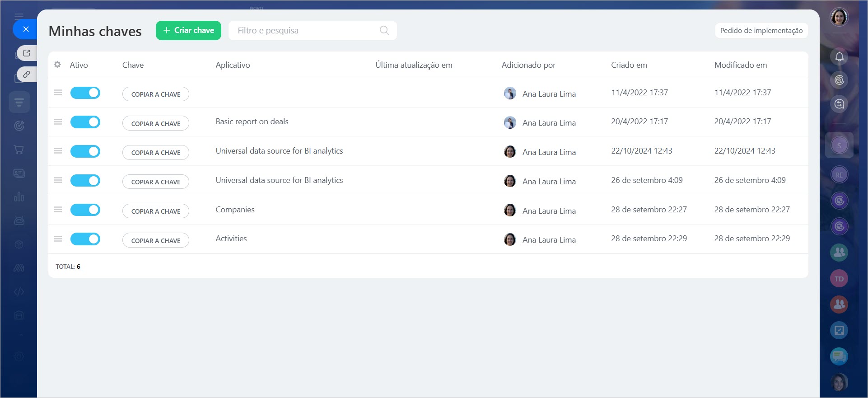Disable the Basic report on deals key toggle
Image resolution: width=868 pixels, height=398 pixels.
(x=85, y=122)
